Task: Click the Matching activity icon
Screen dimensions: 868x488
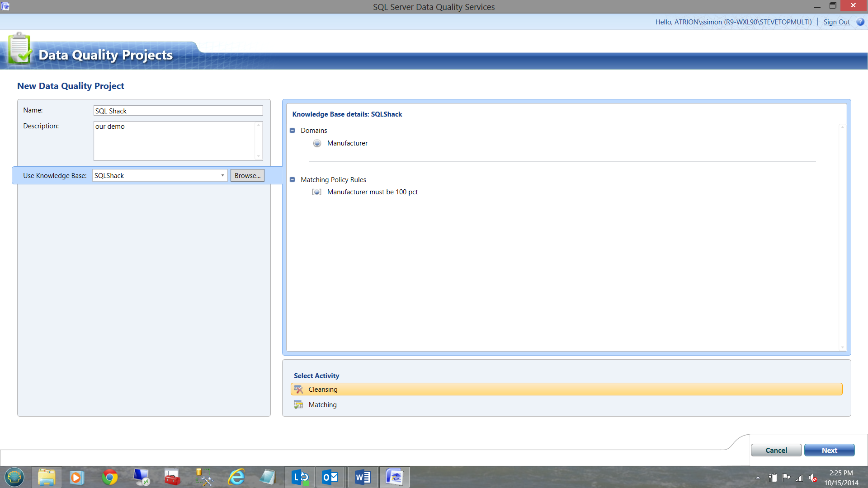Action: click(298, 405)
